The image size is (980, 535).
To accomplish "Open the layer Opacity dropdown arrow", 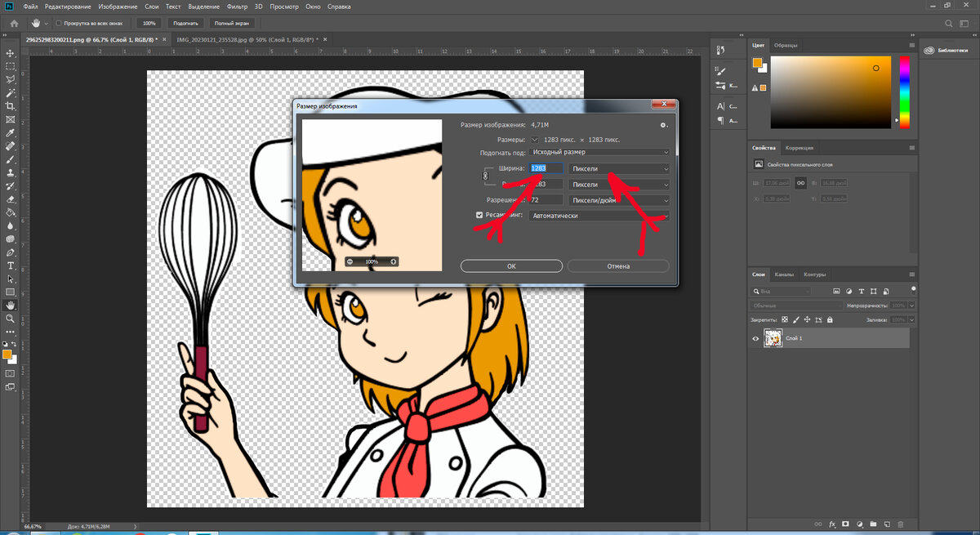I will [x=911, y=305].
